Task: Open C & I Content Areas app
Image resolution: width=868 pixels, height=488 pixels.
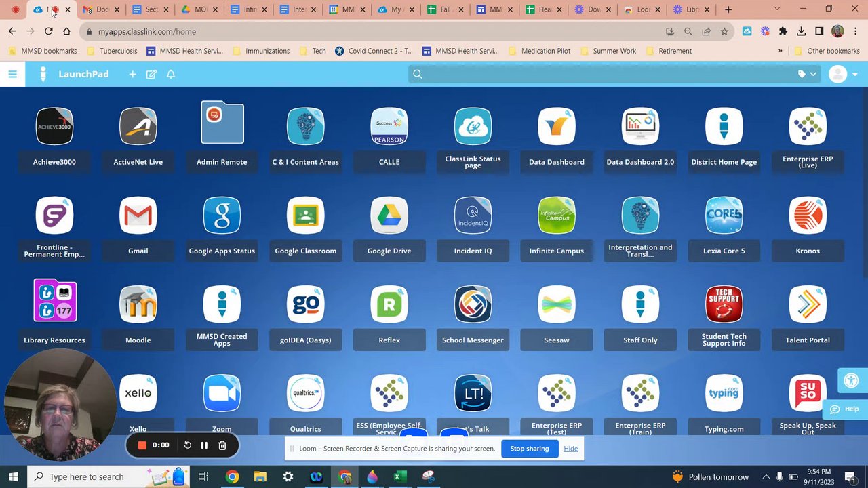Action: coord(306,126)
